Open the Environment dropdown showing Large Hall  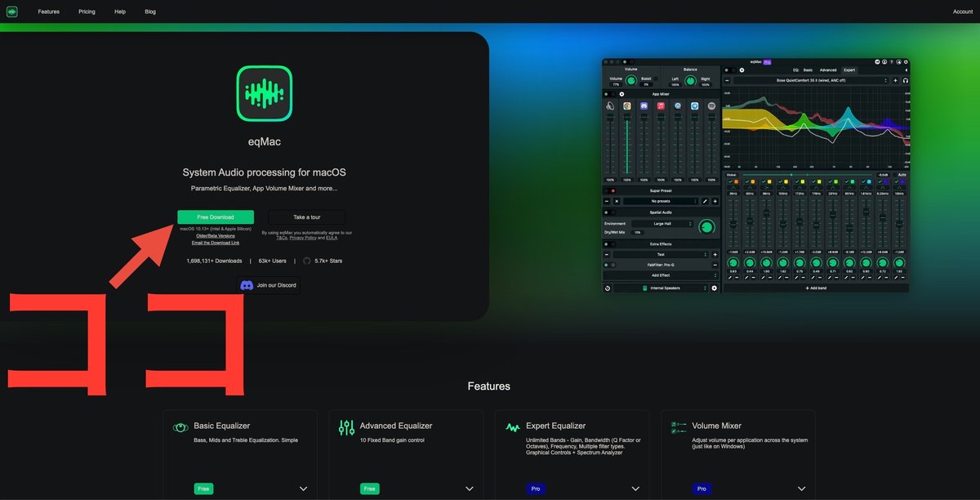pyautogui.click(x=662, y=224)
